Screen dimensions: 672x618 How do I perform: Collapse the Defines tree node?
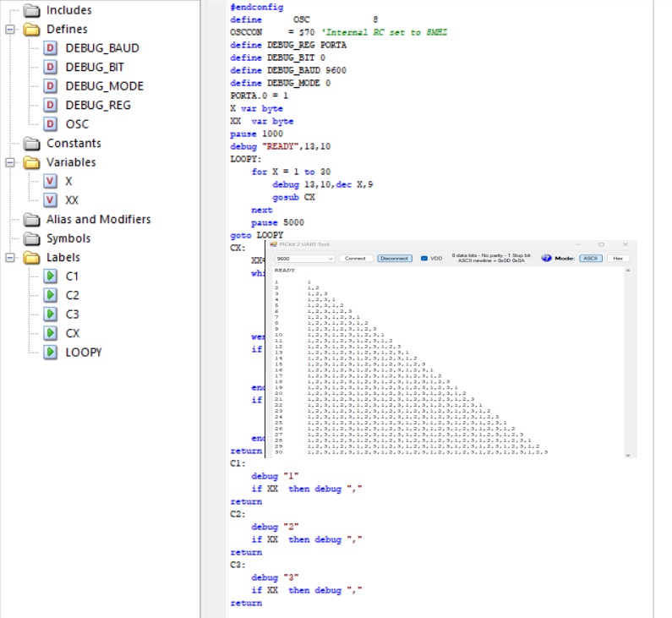point(10,30)
